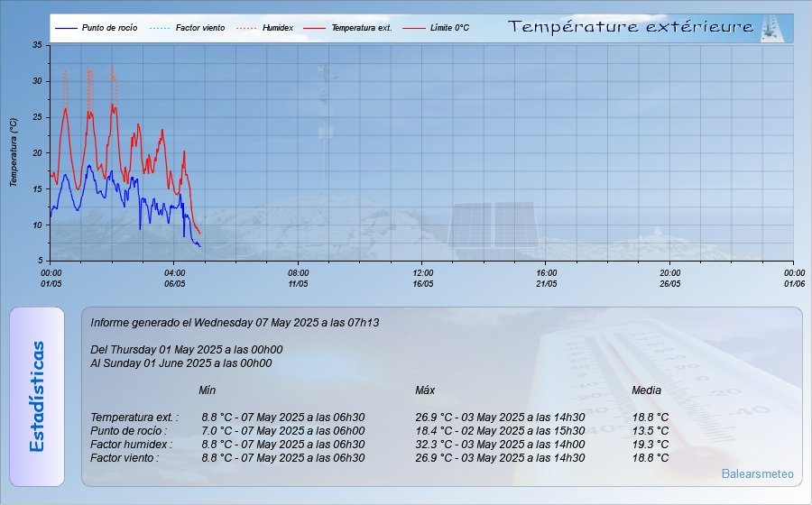The width and height of the screenshot is (812, 505).
Task: Click the '13.5 °C' dew point mean
Action: coord(651,430)
